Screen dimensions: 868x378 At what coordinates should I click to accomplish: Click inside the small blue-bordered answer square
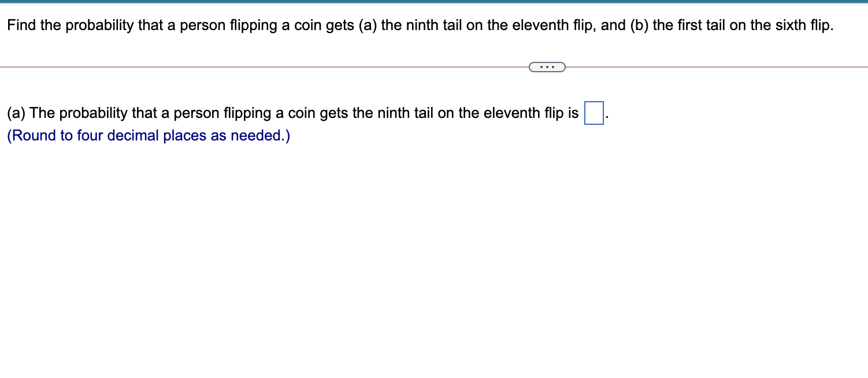tap(594, 113)
